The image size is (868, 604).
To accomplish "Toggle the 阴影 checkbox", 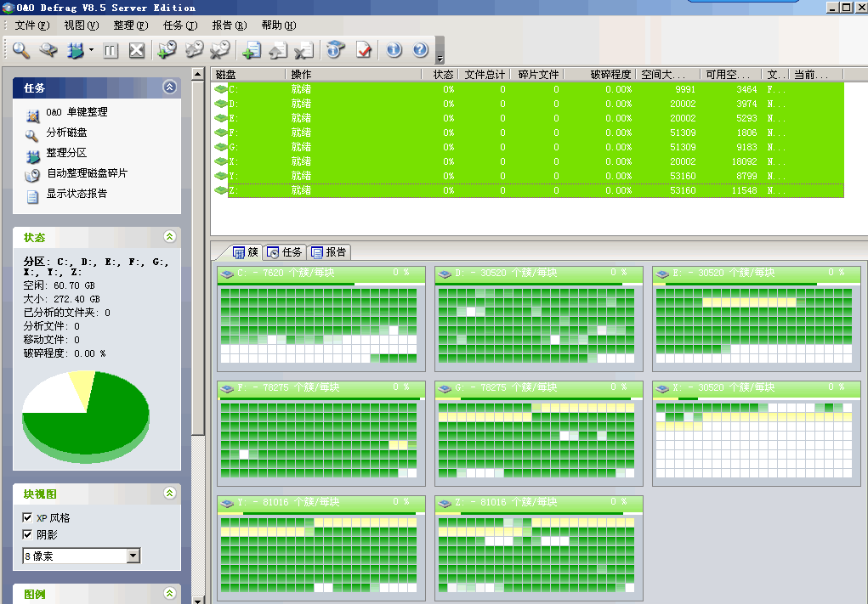I will pyautogui.click(x=27, y=534).
